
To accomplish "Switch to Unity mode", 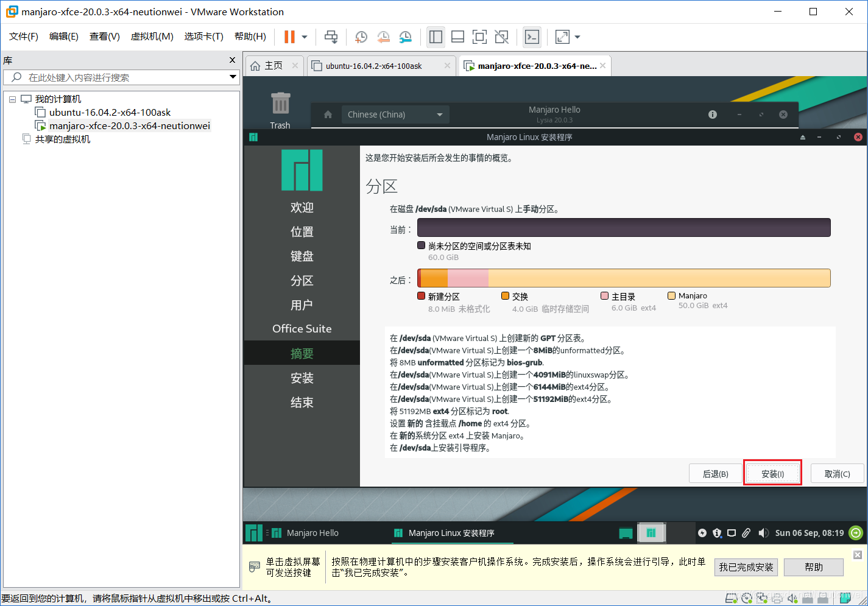I will coord(501,37).
